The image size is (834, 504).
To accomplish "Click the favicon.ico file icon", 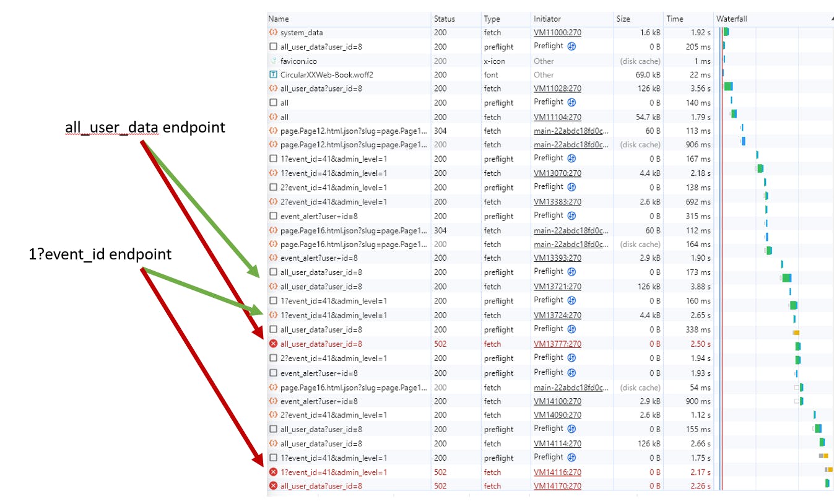I will pyautogui.click(x=273, y=61).
